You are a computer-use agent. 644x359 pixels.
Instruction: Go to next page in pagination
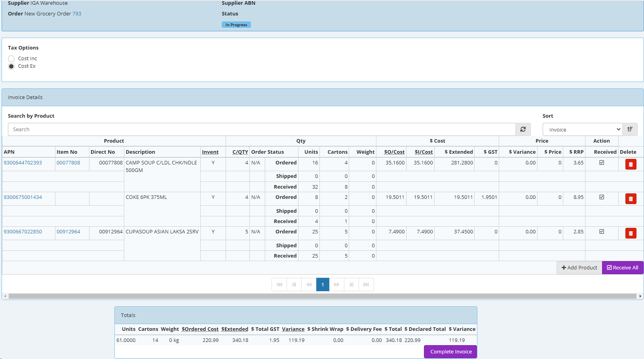pos(351,285)
